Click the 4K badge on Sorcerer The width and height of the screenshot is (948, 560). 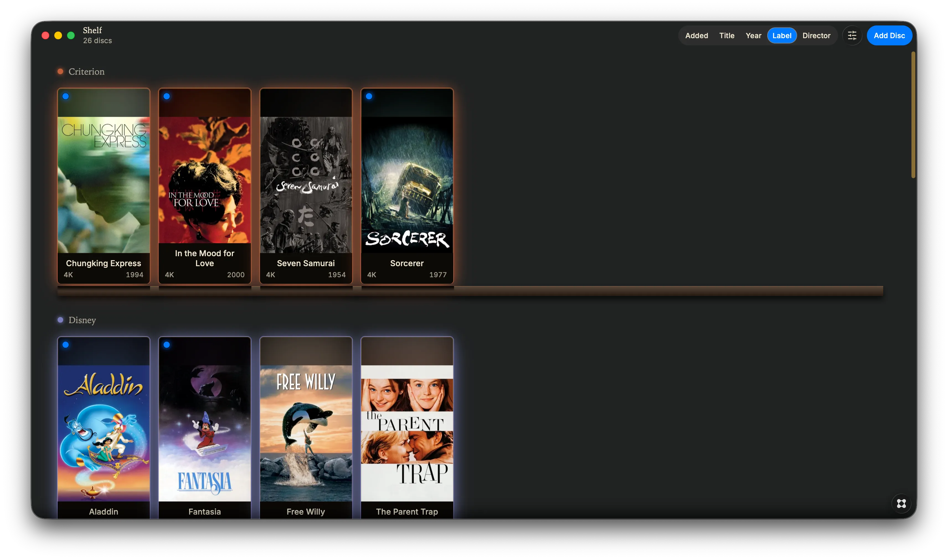[372, 275]
